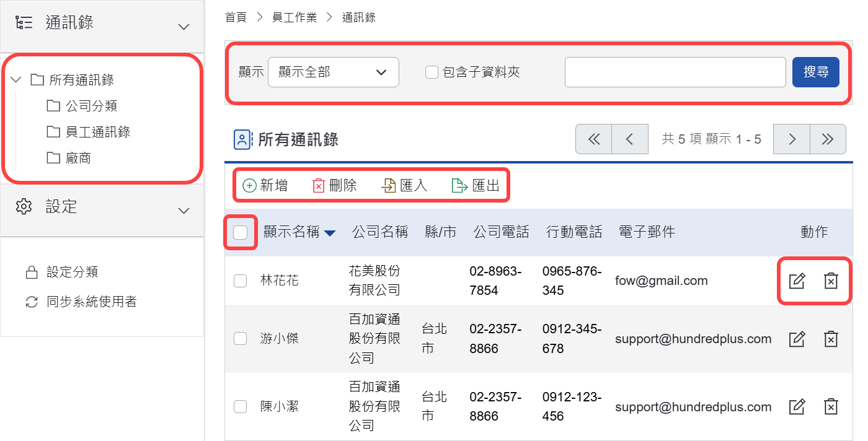Click the 縣/市 column header
868x441 pixels.
pos(440,232)
